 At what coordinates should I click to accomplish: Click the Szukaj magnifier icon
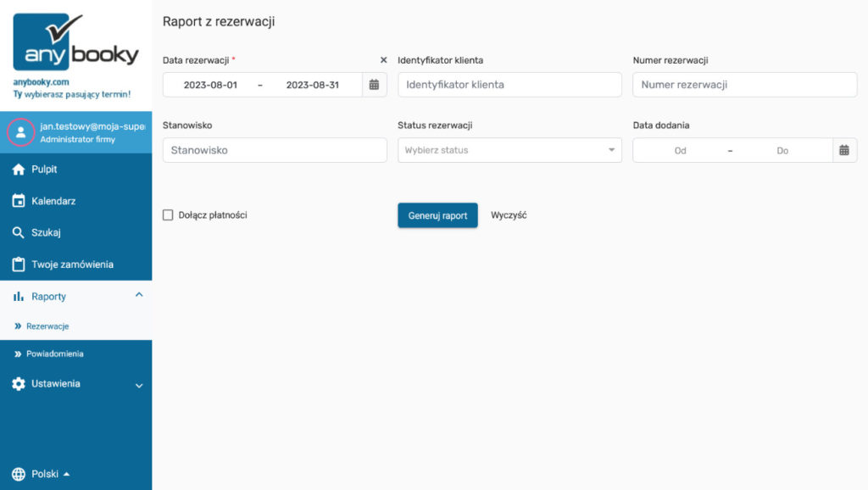point(19,232)
